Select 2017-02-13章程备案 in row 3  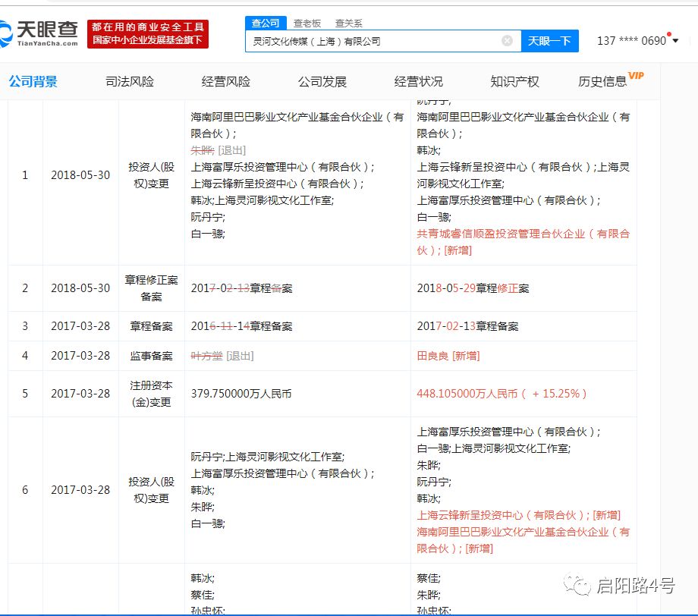point(467,326)
